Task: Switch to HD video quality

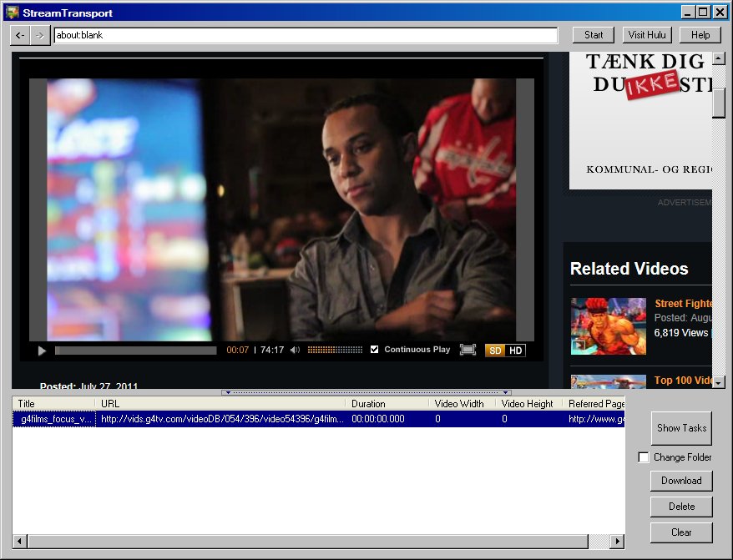Action: click(516, 351)
